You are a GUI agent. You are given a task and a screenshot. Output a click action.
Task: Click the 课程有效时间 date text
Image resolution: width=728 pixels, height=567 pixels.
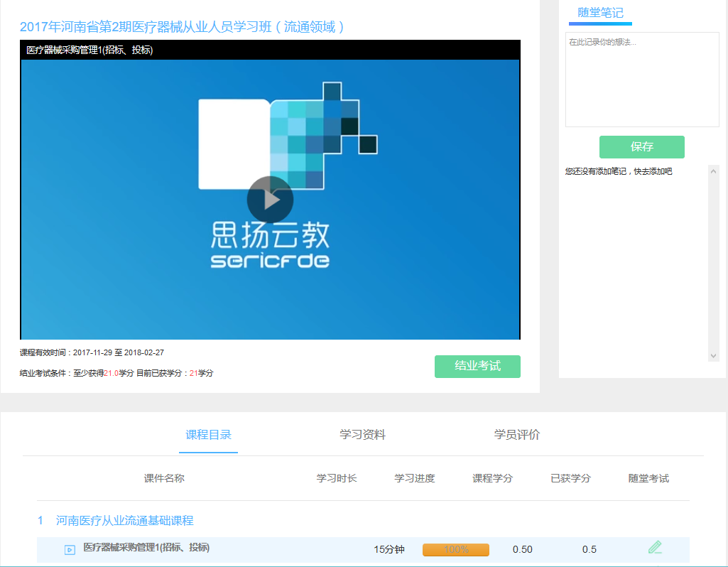point(92,352)
